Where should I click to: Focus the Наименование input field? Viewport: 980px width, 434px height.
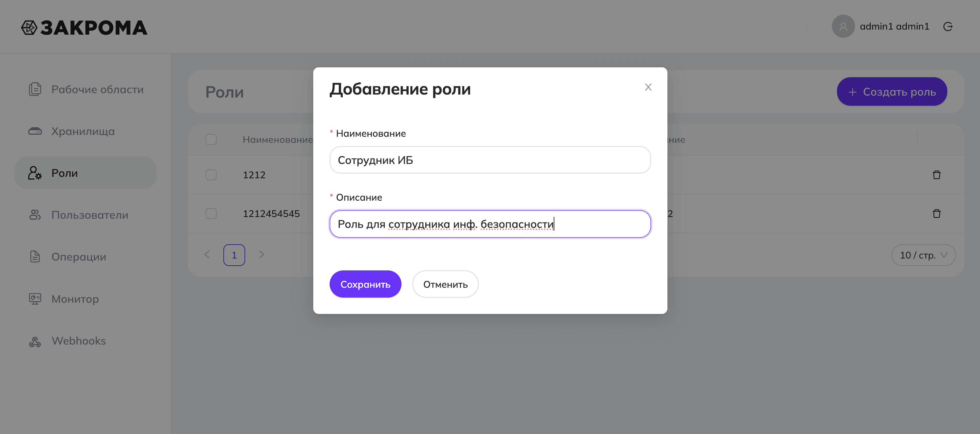490,160
